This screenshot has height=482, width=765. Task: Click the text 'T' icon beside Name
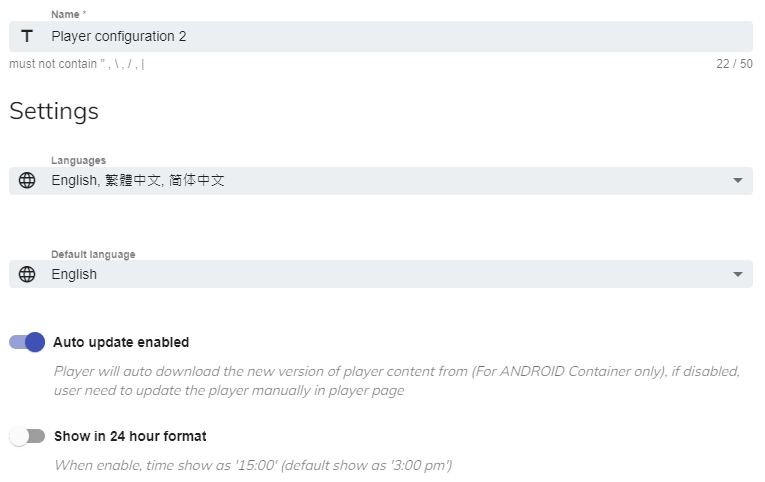pos(27,37)
